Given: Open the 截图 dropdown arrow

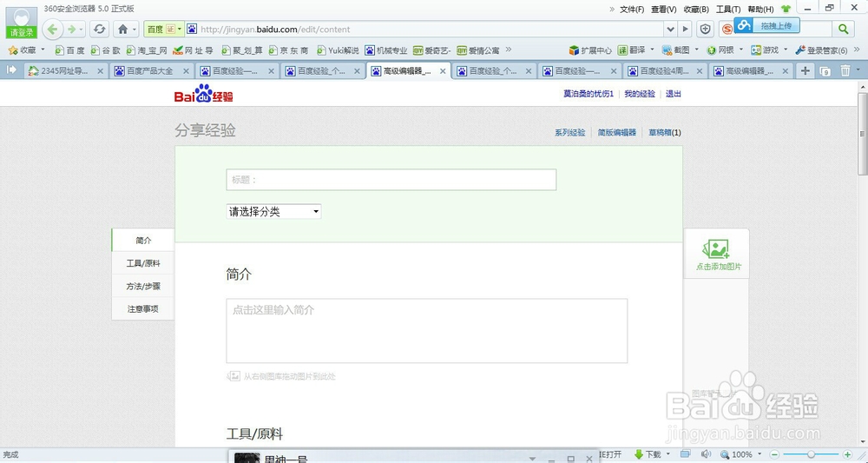Looking at the screenshot, I should (x=696, y=50).
